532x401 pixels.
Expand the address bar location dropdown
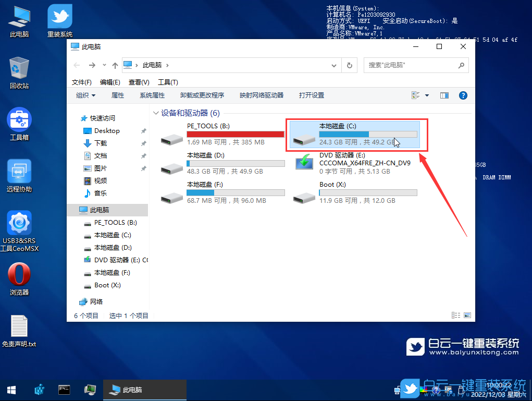pyautogui.click(x=334, y=65)
